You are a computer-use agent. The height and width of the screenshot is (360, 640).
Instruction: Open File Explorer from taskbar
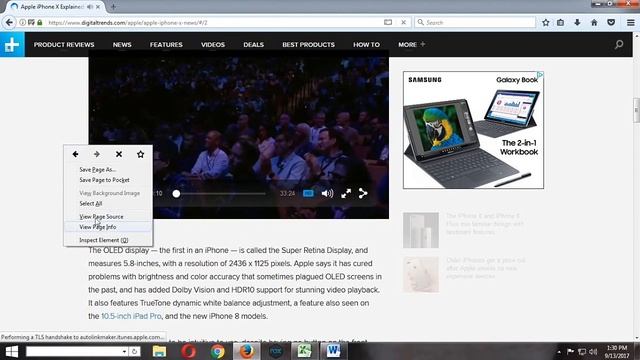[x=159, y=351]
